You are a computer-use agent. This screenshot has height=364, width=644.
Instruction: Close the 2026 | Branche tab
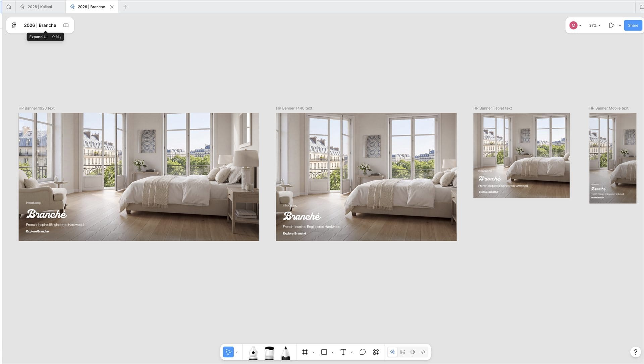point(112,7)
